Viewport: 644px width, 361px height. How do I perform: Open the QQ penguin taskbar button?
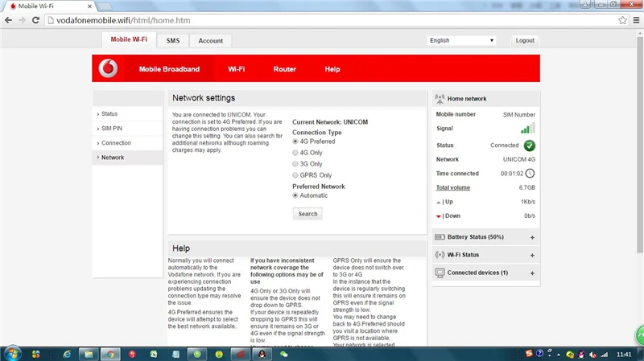[262, 354]
